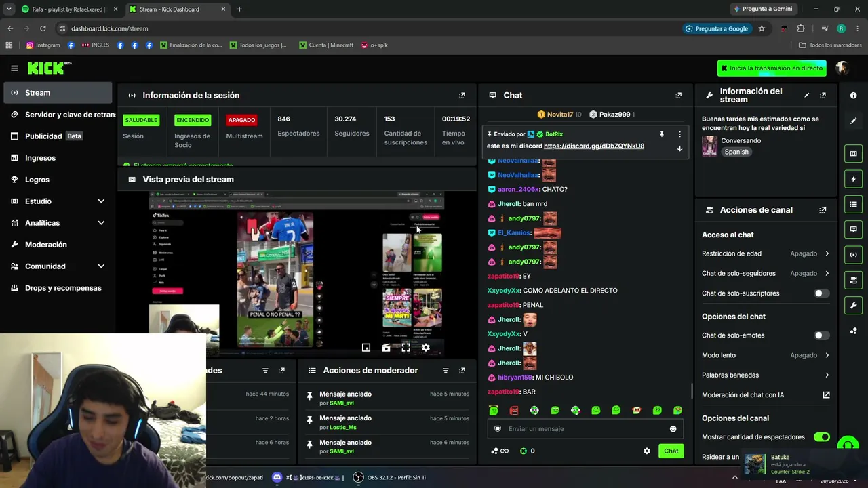Reload the dashboard page
This screenshot has width=868, height=488.
coord(43,28)
